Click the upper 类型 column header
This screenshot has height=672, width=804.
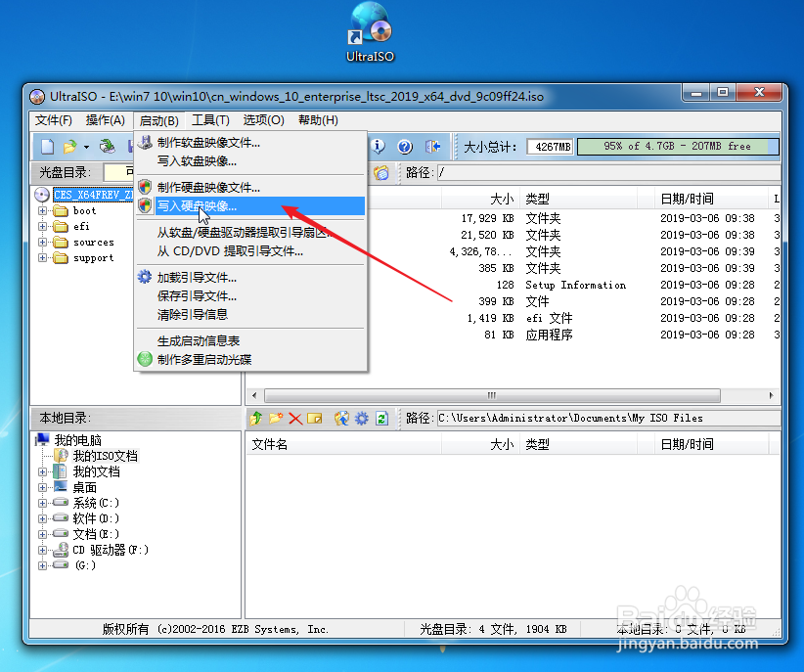(578, 199)
